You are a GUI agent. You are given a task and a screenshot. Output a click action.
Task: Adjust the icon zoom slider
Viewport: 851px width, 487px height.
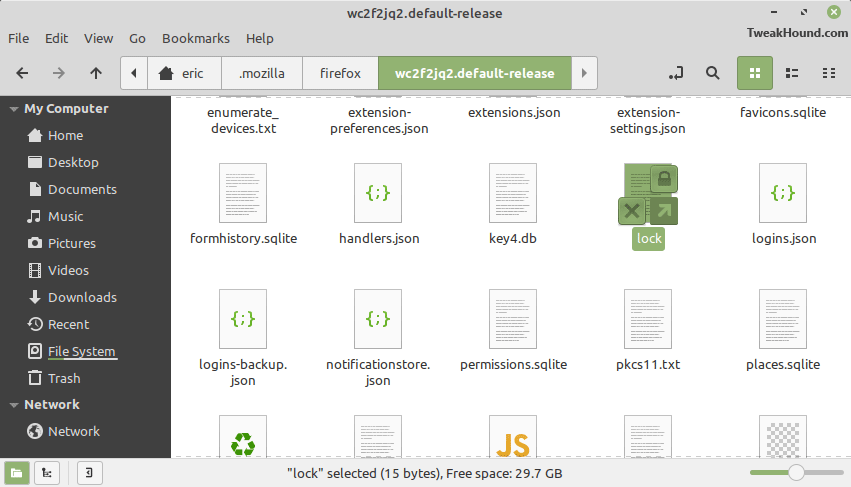[796, 472]
